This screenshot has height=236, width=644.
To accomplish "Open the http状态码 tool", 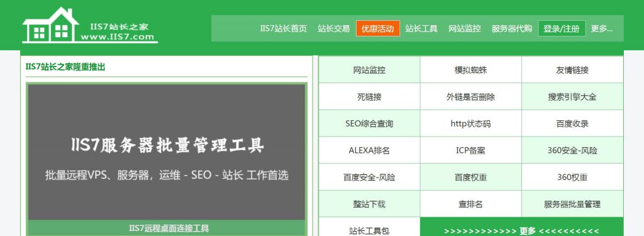I will pyautogui.click(x=470, y=123).
